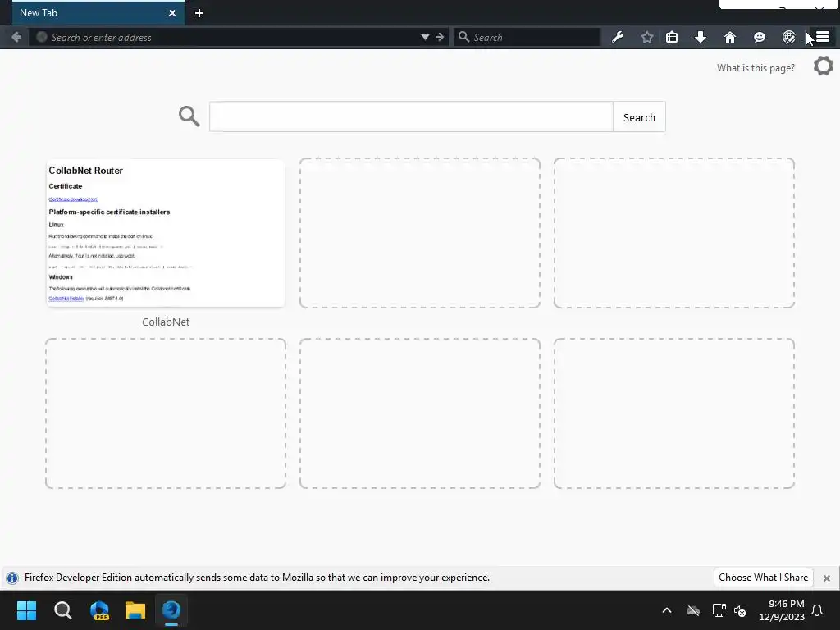Open the network status tray icon
Viewport: 840px width, 630px height.
719,610
